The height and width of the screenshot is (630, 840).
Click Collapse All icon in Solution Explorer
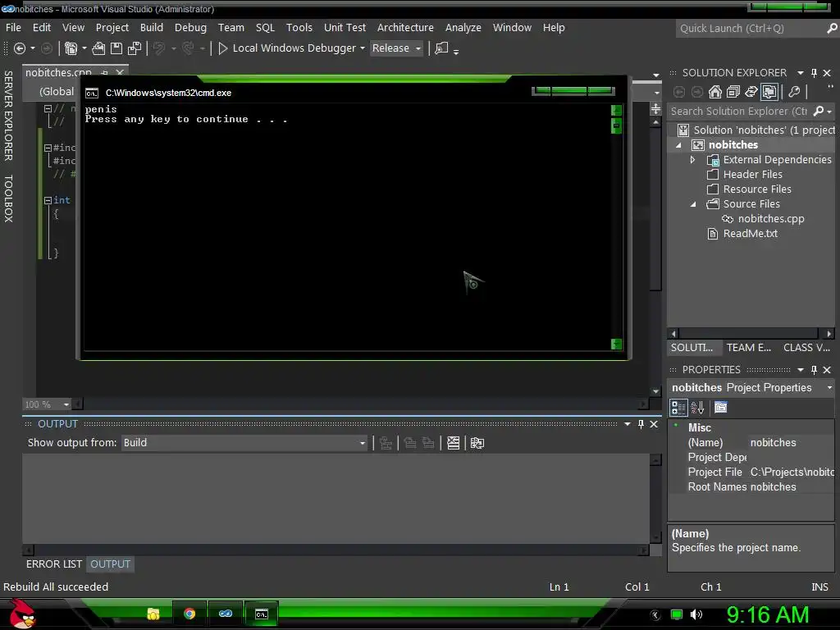pyautogui.click(x=733, y=92)
